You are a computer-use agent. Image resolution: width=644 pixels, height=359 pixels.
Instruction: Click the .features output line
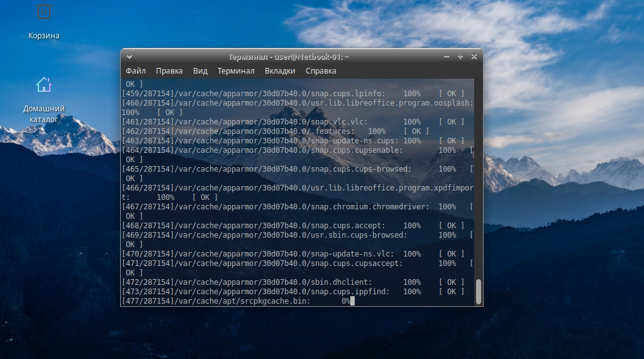coord(275,131)
